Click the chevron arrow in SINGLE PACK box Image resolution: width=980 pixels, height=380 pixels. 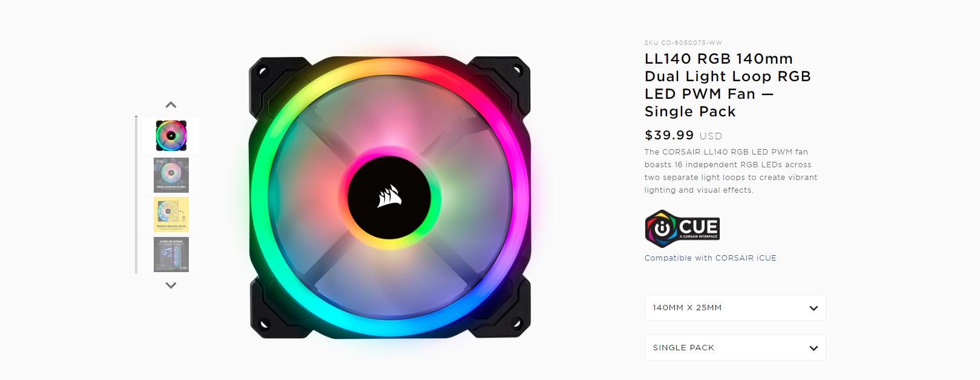coord(814,348)
